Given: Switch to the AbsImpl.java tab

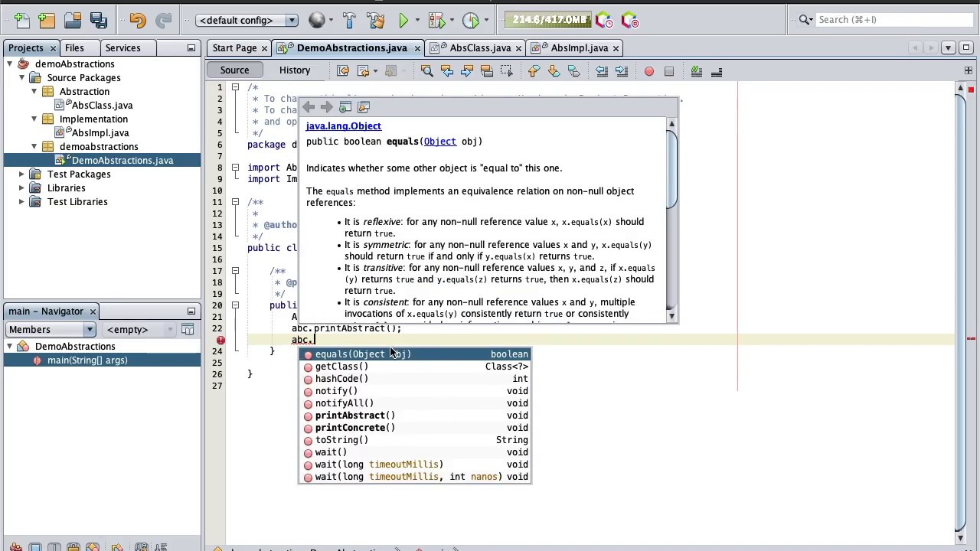Looking at the screenshot, I should (x=580, y=48).
